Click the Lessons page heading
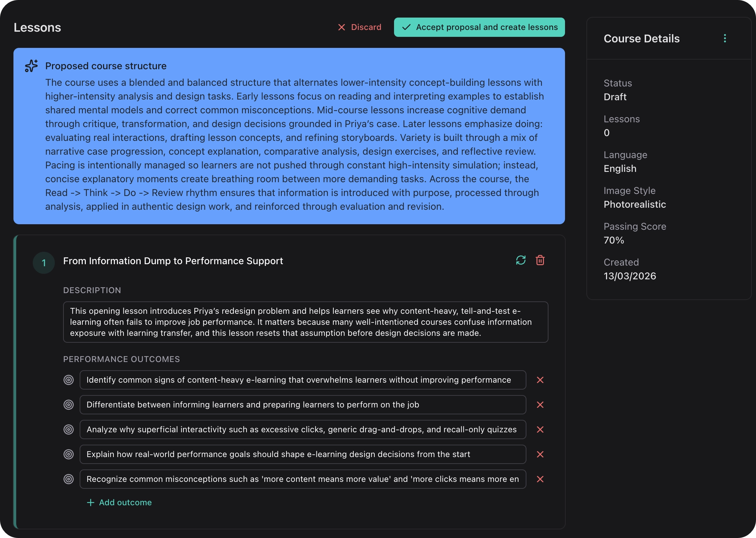Image resolution: width=756 pixels, height=538 pixels. pos(37,27)
